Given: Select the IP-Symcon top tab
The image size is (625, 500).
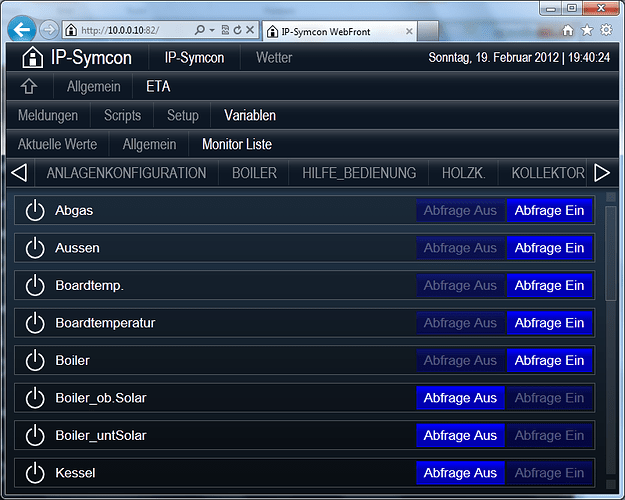Looking at the screenshot, I should click(195, 57).
